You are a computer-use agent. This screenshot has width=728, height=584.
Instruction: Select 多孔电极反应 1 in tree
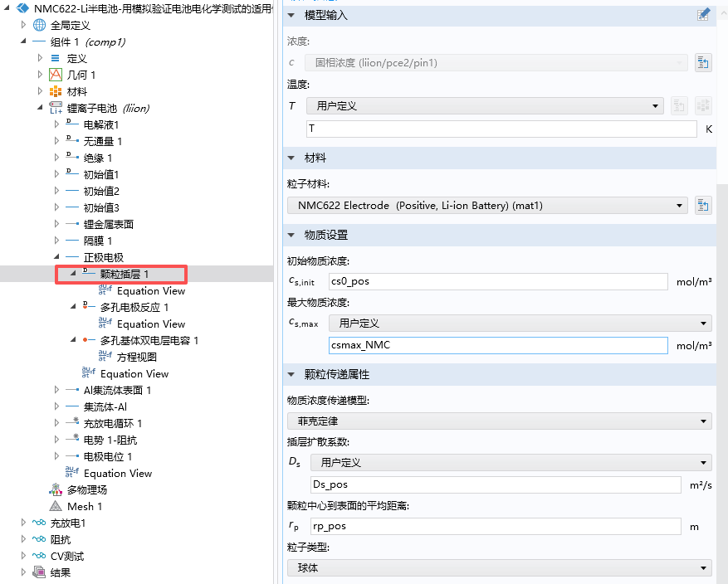[134, 307]
